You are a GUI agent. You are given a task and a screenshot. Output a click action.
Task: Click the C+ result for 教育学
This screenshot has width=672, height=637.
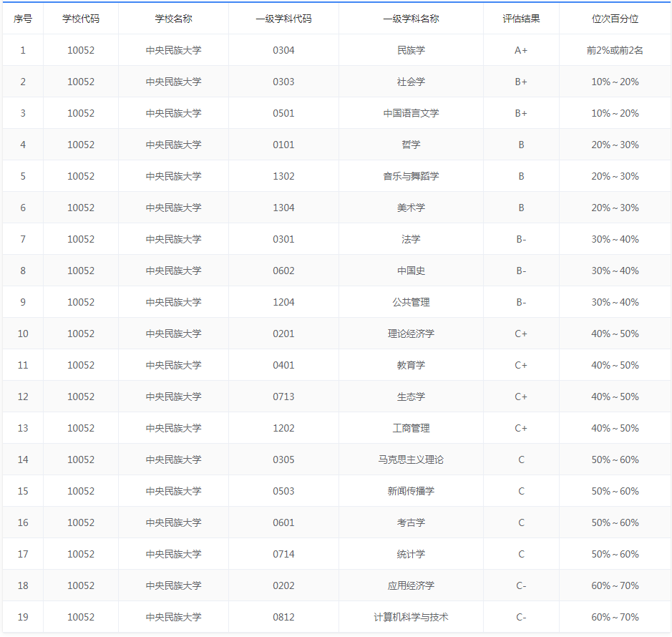click(x=521, y=365)
